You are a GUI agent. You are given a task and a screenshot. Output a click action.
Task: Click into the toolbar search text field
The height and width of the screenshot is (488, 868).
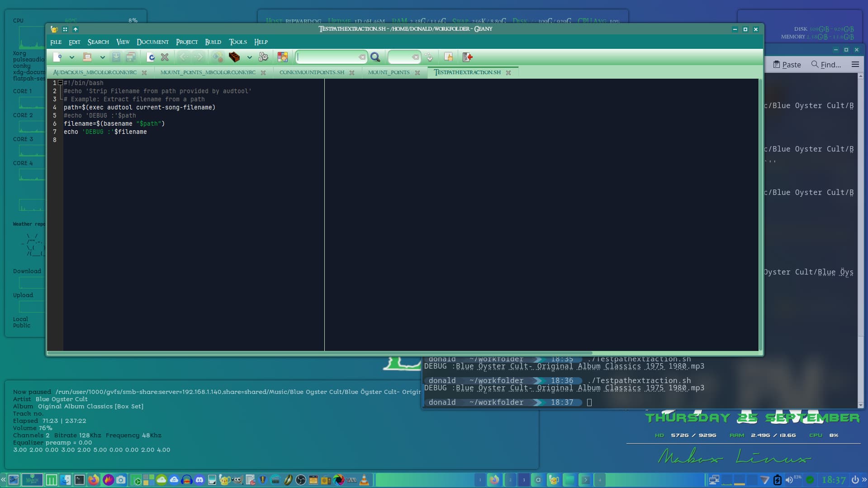pos(328,57)
